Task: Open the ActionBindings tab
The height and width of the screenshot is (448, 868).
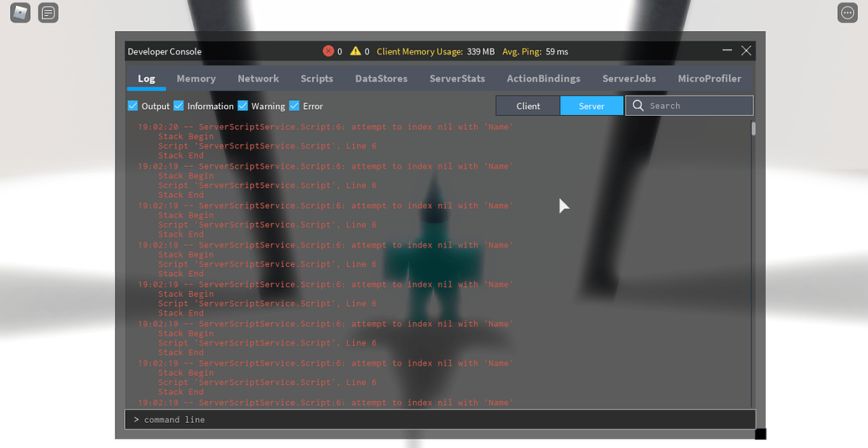Action: [x=543, y=79]
